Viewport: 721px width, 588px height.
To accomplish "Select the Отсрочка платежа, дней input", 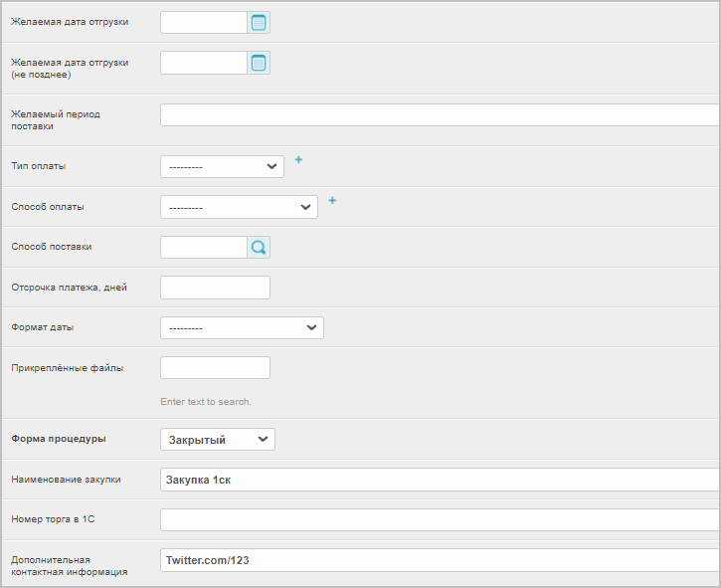I will point(215,288).
